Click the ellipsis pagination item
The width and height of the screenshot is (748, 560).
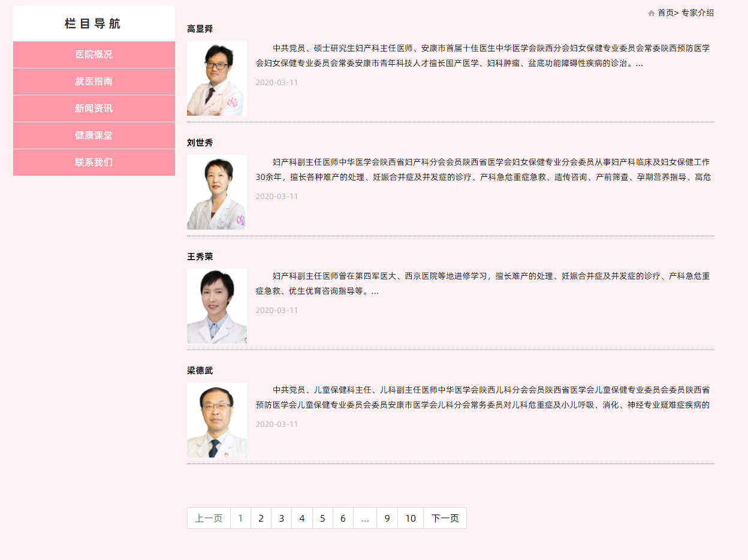click(365, 518)
